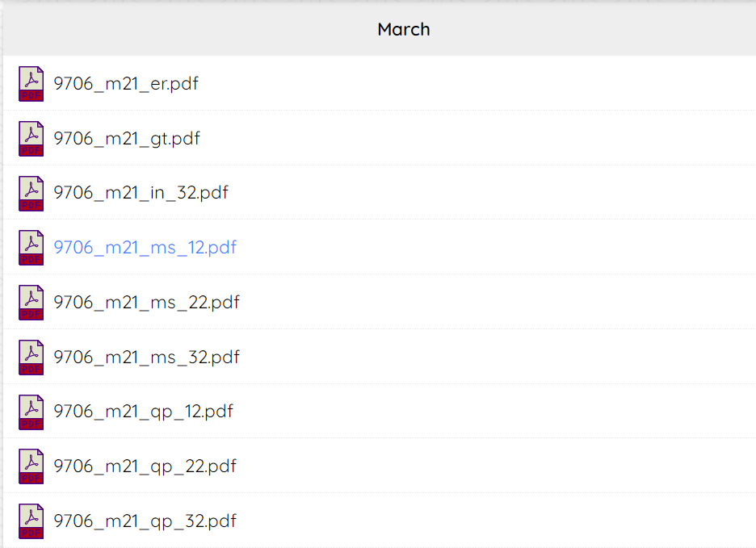Click the PDF icon beside 9706_m21_ms_22.pdf

coord(31,303)
